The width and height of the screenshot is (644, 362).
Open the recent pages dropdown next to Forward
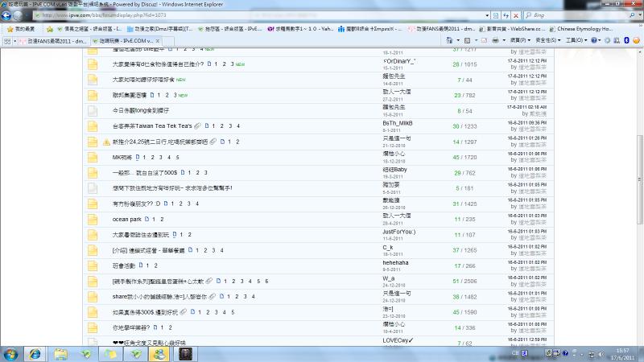point(27,15)
